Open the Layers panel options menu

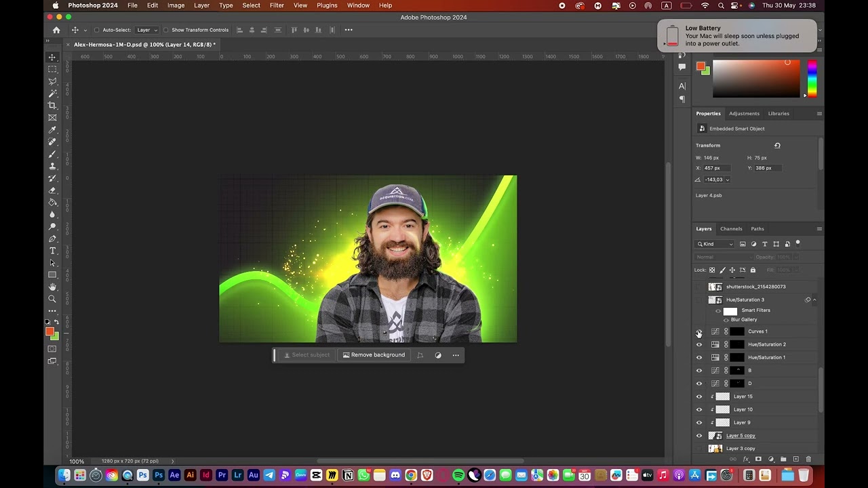coord(819,228)
